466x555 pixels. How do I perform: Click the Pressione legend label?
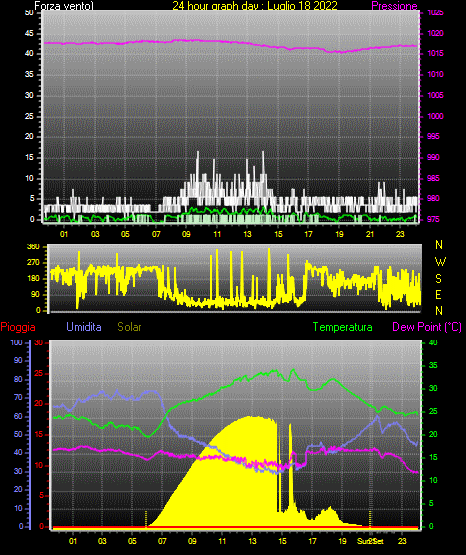coord(394,6)
